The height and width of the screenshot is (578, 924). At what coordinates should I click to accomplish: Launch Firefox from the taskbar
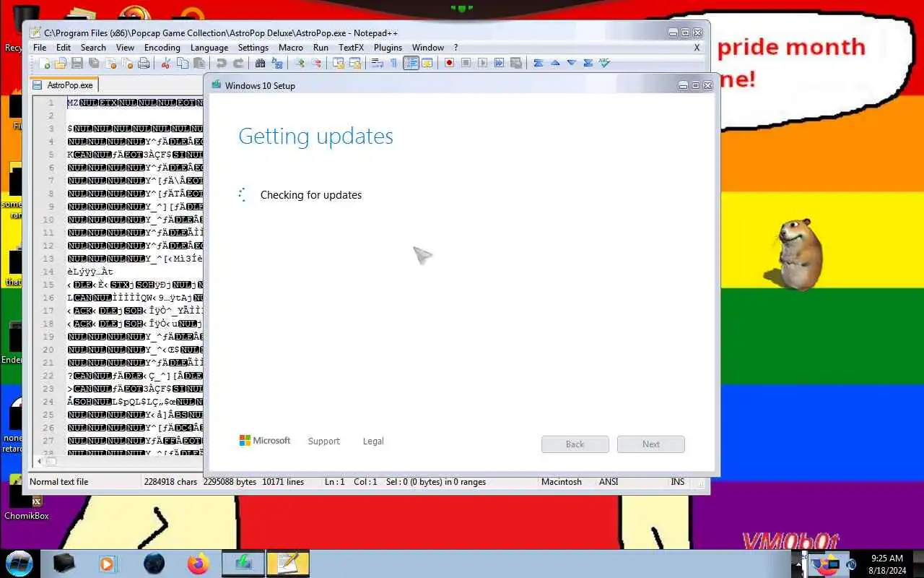(x=198, y=564)
